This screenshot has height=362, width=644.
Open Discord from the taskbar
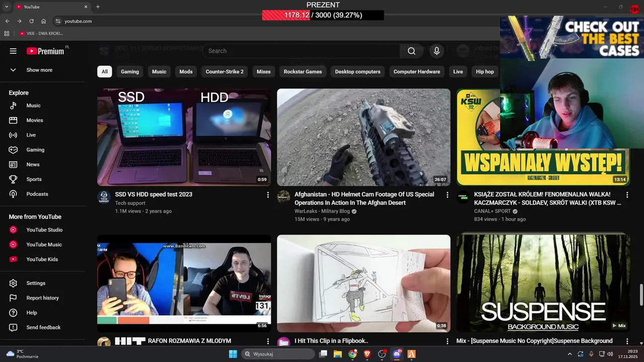tap(397, 354)
